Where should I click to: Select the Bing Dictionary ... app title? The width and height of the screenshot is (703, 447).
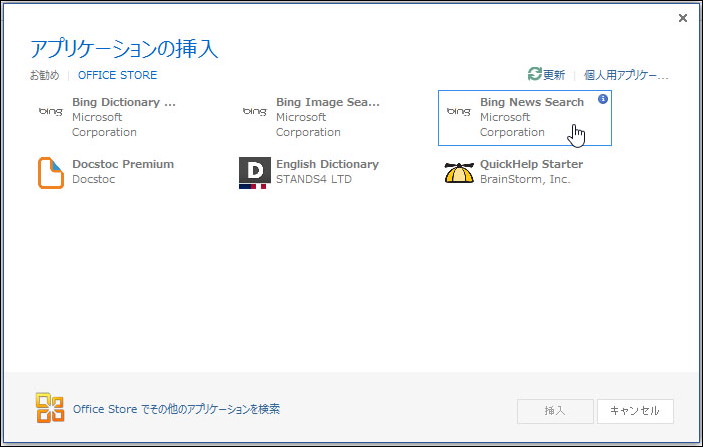tap(124, 102)
